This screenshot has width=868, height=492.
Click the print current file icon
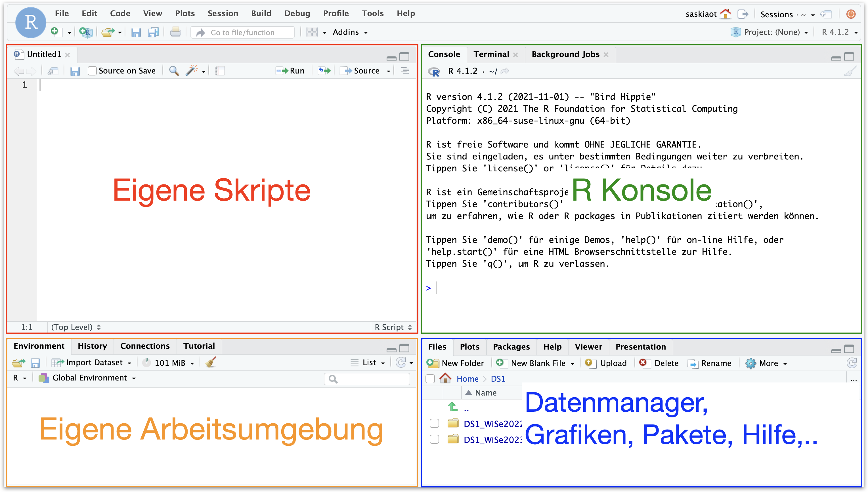pos(175,32)
